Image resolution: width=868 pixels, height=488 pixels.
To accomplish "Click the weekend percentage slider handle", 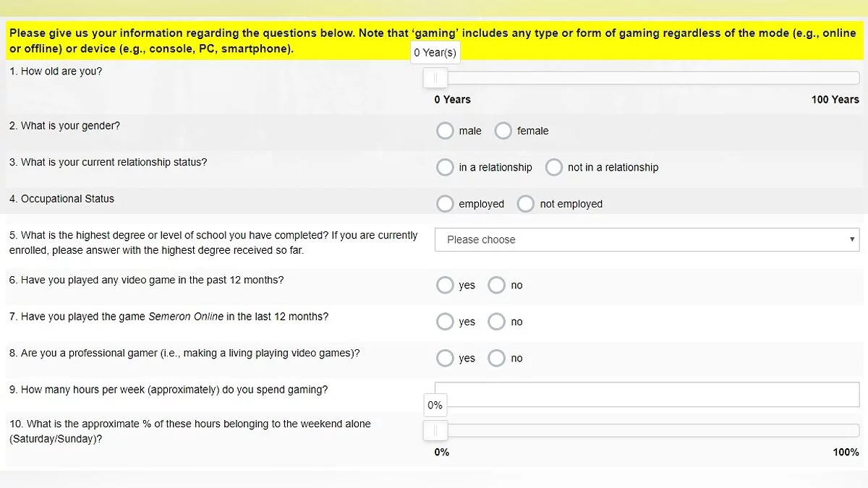I will pyautogui.click(x=435, y=431).
